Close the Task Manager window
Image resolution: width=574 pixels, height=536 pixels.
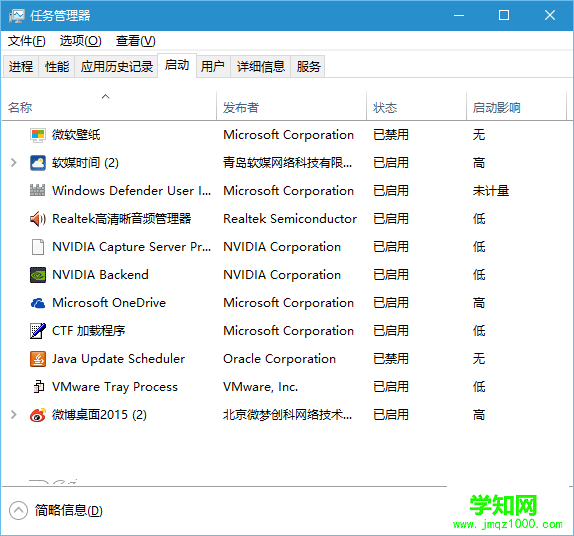(549, 15)
